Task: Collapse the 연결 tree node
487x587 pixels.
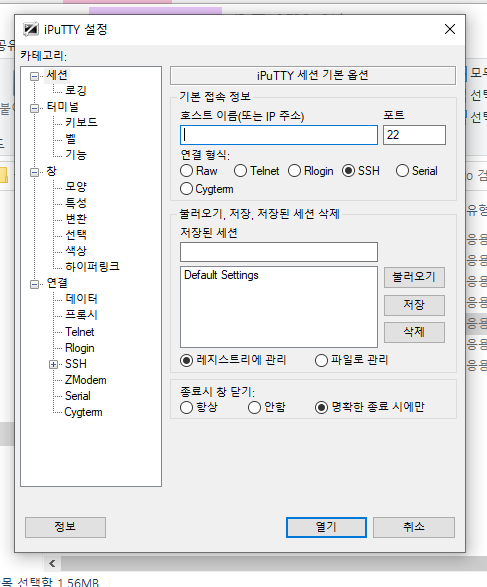Action: [34, 285]
